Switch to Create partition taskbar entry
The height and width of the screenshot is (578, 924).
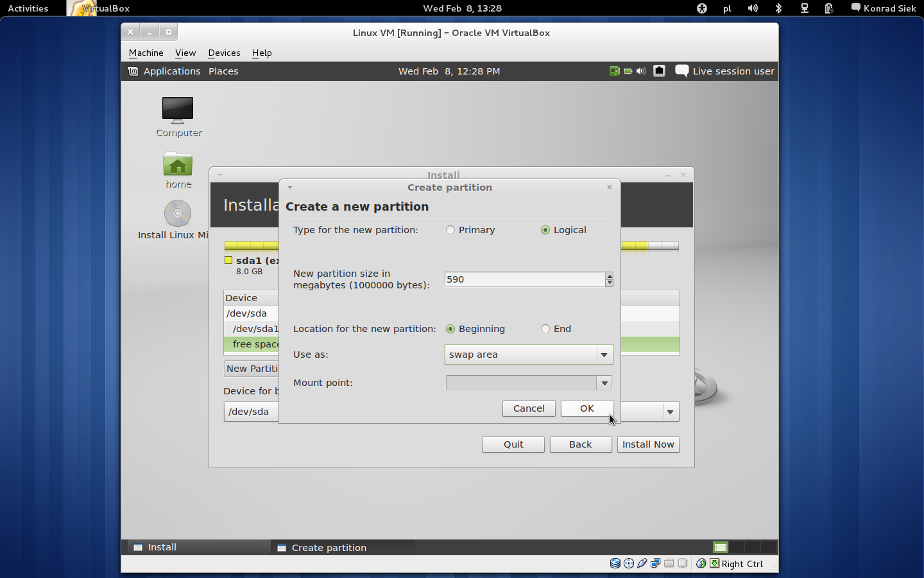pos(342,547)
